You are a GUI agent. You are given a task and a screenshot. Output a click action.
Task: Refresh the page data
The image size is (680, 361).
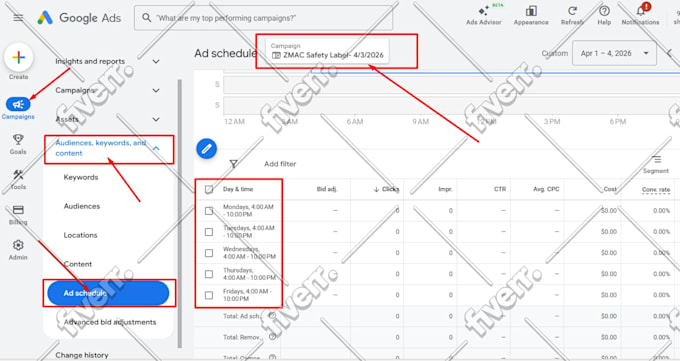point(572,15)
